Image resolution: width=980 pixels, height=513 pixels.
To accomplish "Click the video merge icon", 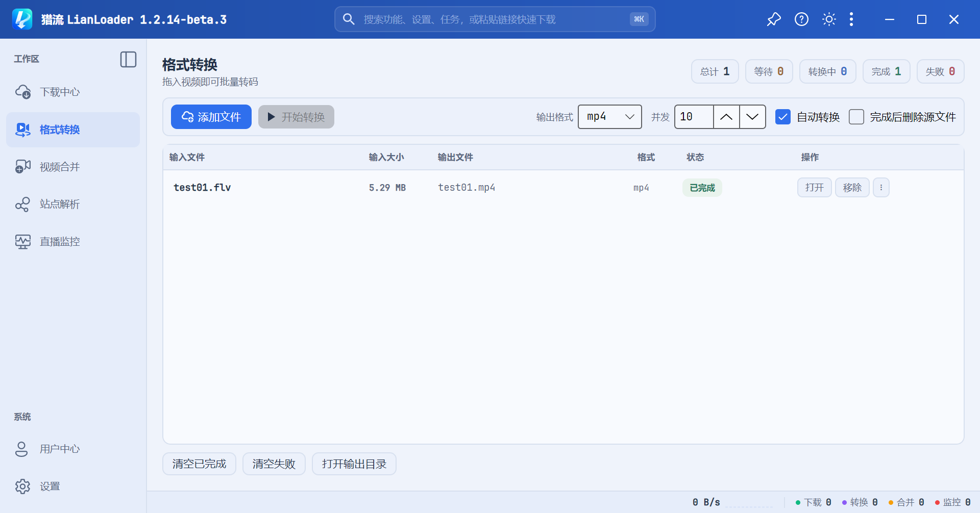I will 23,167.
